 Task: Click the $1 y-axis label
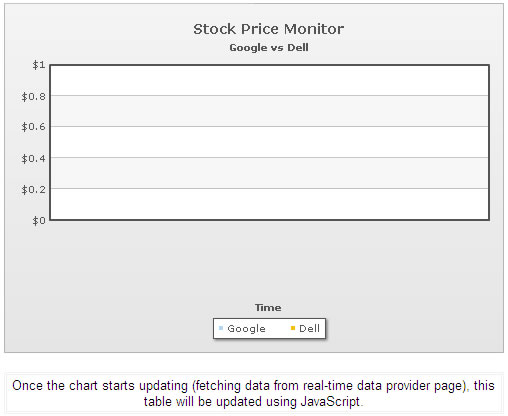39,65
